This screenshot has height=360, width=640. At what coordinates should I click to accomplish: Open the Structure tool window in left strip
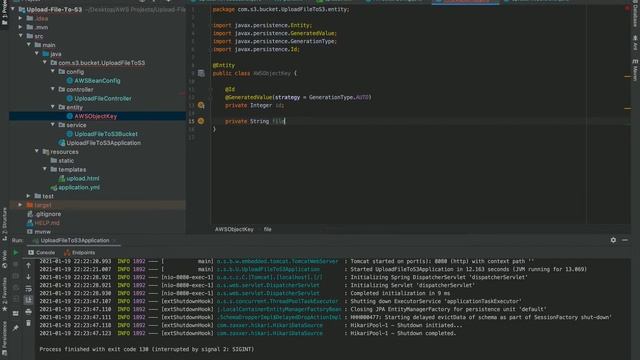[4, 223]
